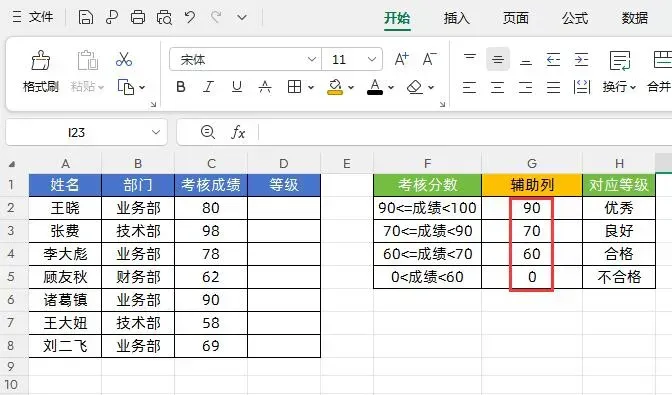Click the Cut scissors icon

(124, 60)
